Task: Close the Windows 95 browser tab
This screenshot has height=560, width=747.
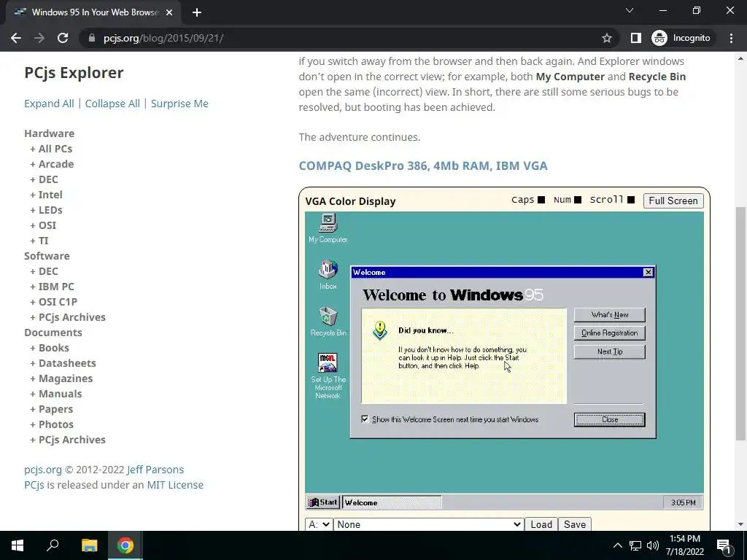Action: pos(169,12)
